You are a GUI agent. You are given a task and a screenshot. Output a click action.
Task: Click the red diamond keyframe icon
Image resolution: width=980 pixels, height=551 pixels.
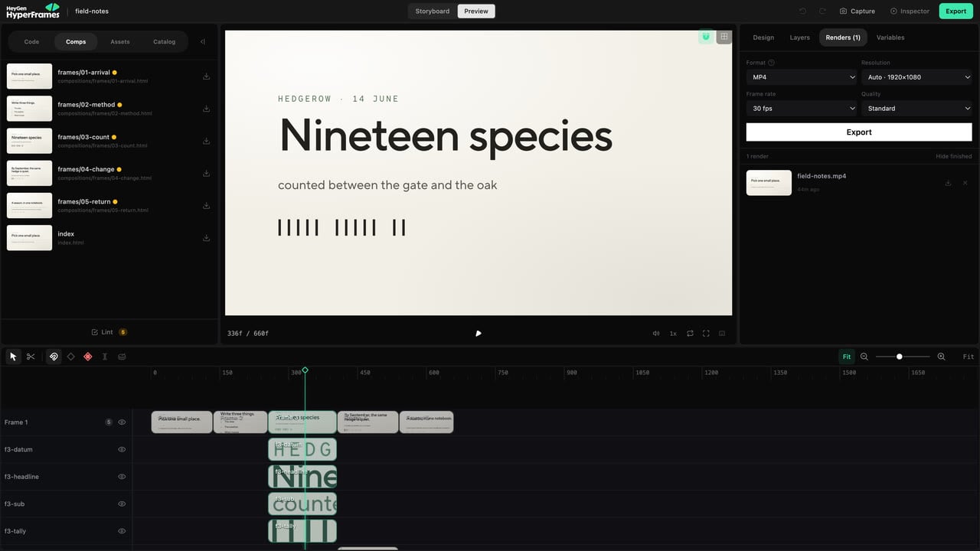[87, 357]
